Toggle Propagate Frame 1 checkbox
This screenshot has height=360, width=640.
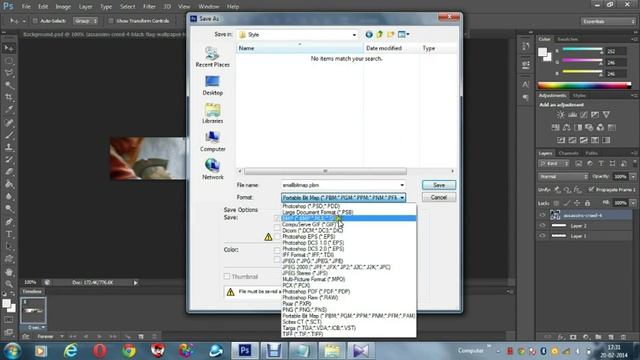point(591,189)
